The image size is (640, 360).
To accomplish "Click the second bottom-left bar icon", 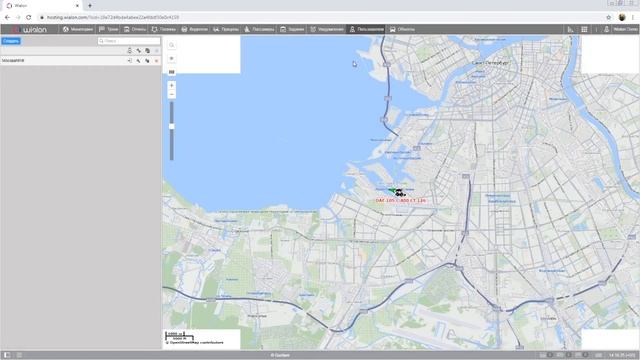I will tap(19, 355).
